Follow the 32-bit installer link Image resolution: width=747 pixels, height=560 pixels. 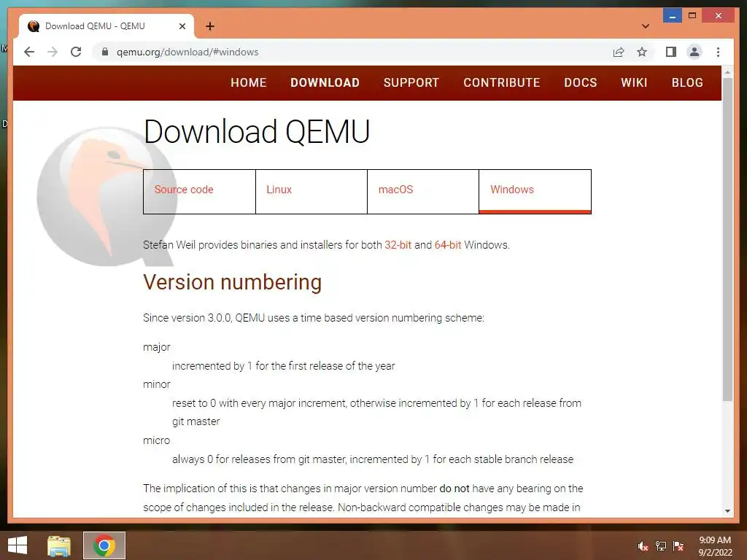(x=398, y=245)
